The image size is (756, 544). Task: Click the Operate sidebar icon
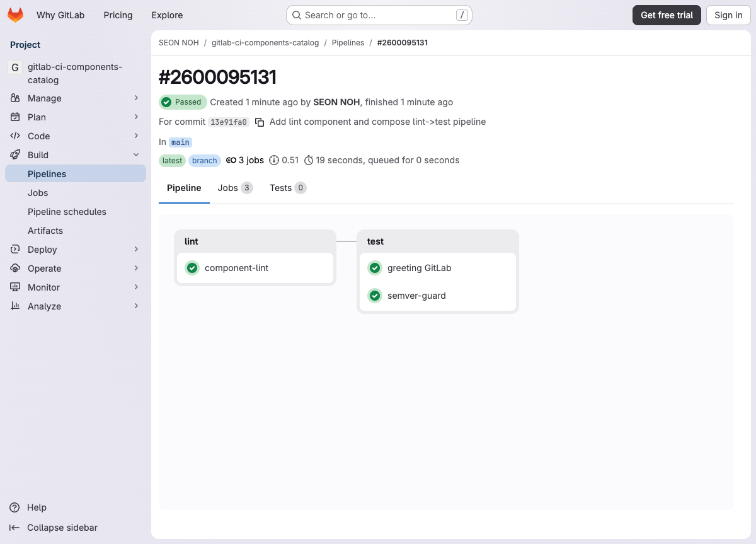click(15, 269)
